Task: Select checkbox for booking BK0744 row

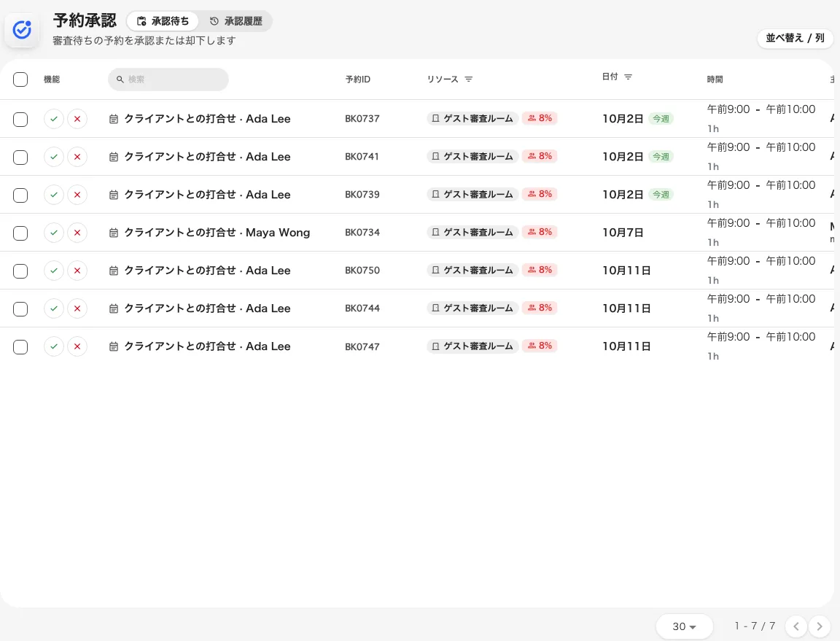Action: click(x=20, y=308)
